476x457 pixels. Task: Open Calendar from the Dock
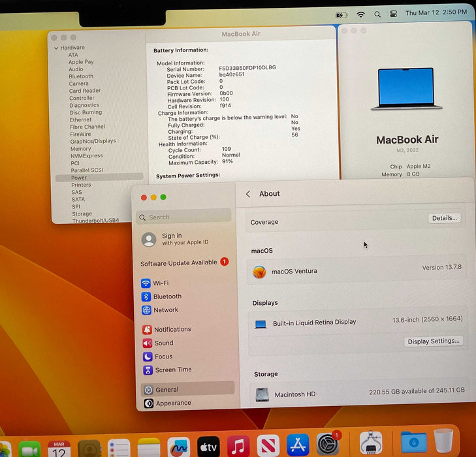point(59,449)
